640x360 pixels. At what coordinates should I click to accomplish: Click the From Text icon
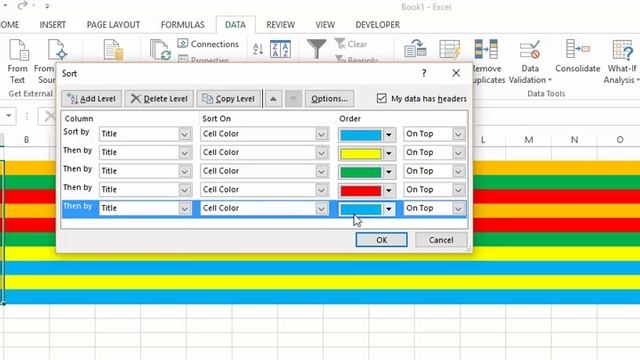[x=18, y=50]
